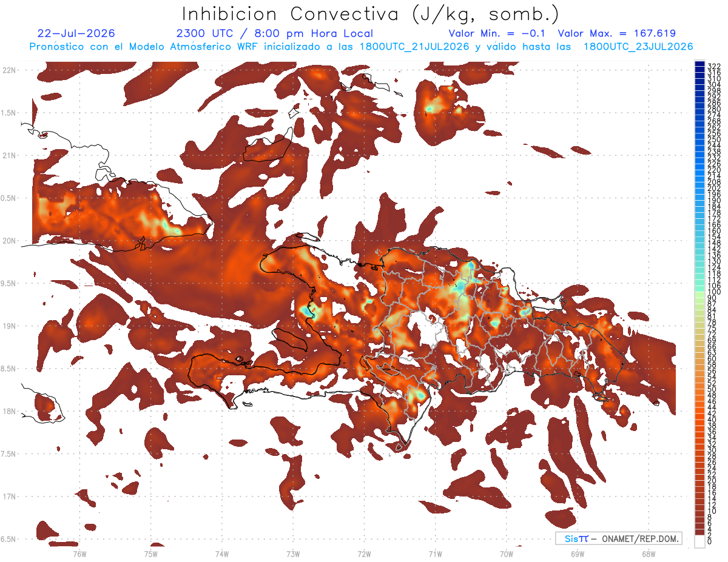Image resolution: width=728 pixels, height=562 pixels.
Task: Click the colorbar's bottom '0' value label
Action: tap(710, 541)
